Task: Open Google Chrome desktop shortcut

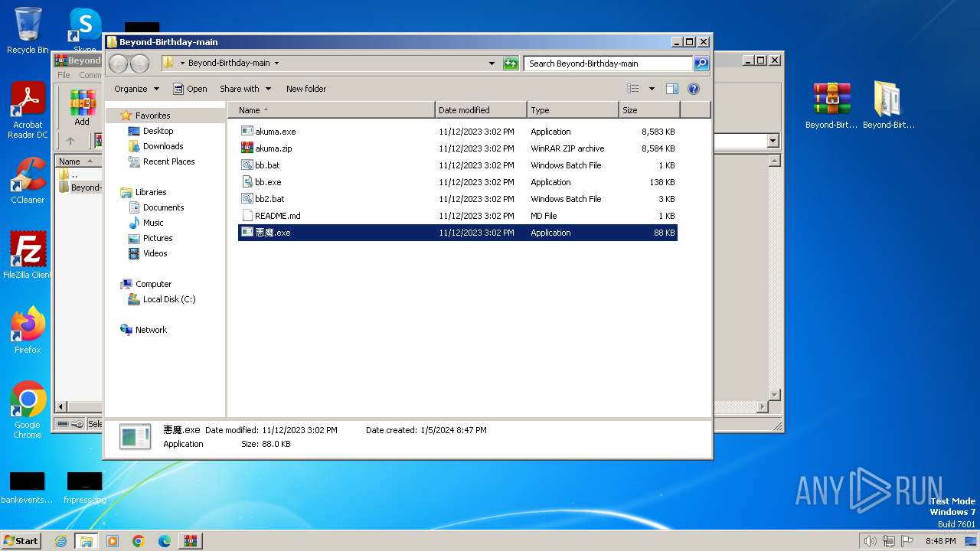Action: 28,409
